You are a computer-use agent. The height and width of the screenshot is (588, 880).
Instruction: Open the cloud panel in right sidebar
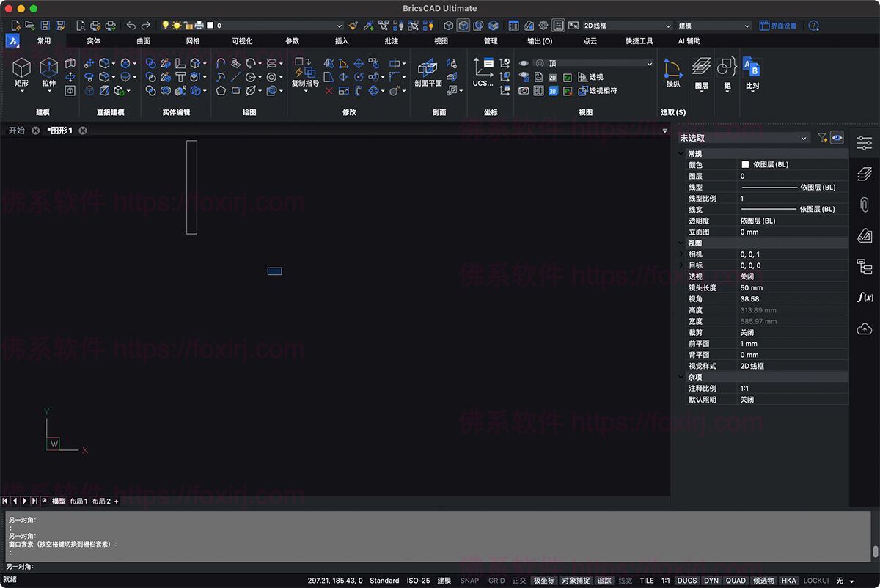(865, 329)
